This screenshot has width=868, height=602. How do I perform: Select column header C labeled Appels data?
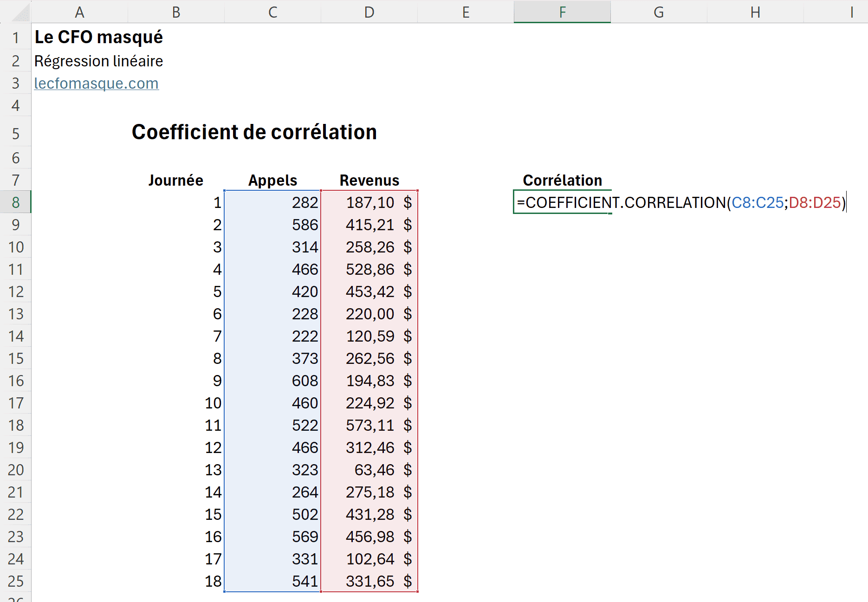tap(272, 12)
